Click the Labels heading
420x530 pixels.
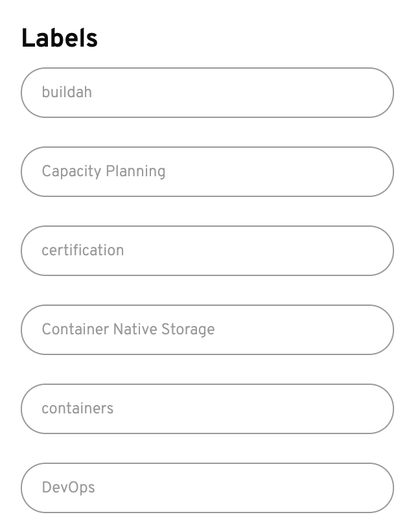[60, 39]
